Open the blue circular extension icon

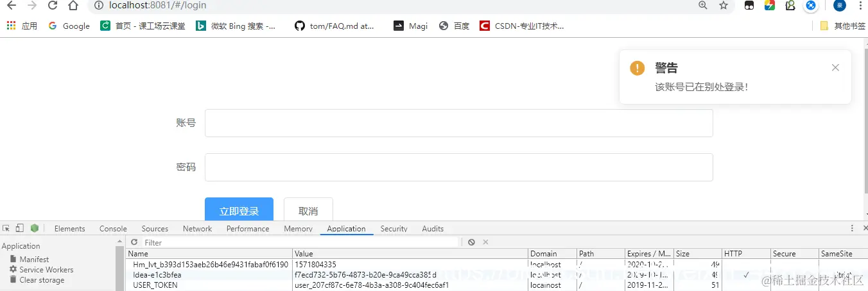click(812, 6)
